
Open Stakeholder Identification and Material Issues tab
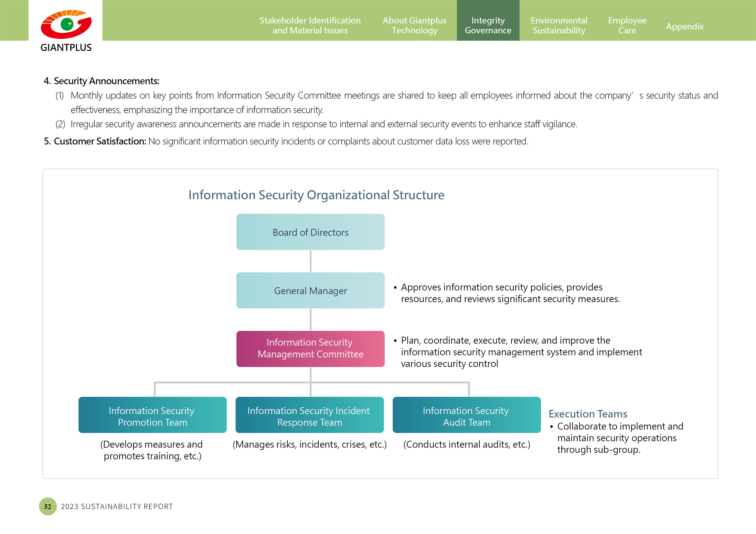(310, 25)
